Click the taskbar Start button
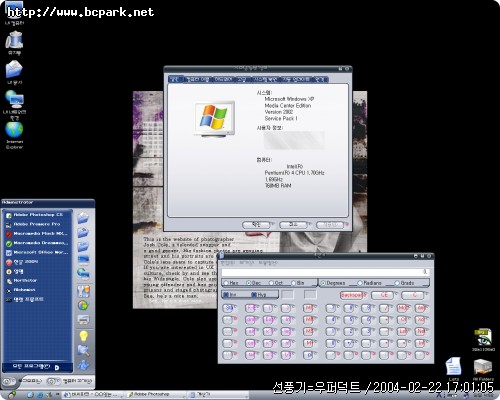 coord(12,395)
